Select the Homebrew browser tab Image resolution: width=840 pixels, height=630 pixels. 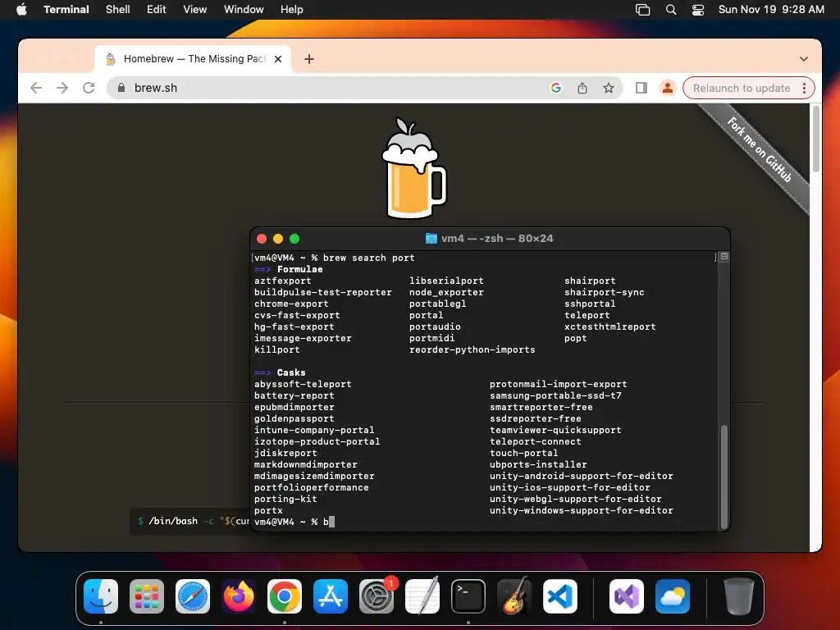click(x=193, y=59)
